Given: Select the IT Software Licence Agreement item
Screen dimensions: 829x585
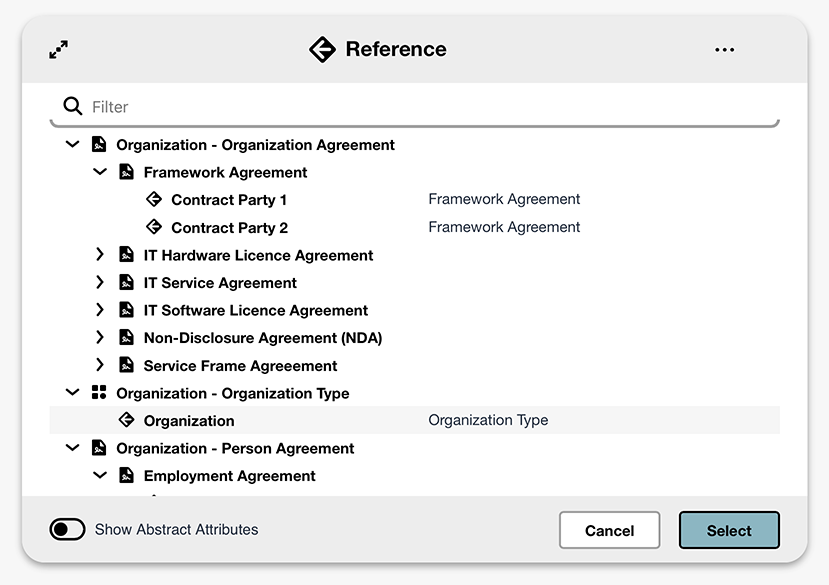Looking at the screenshot, I should coord(255,310).
